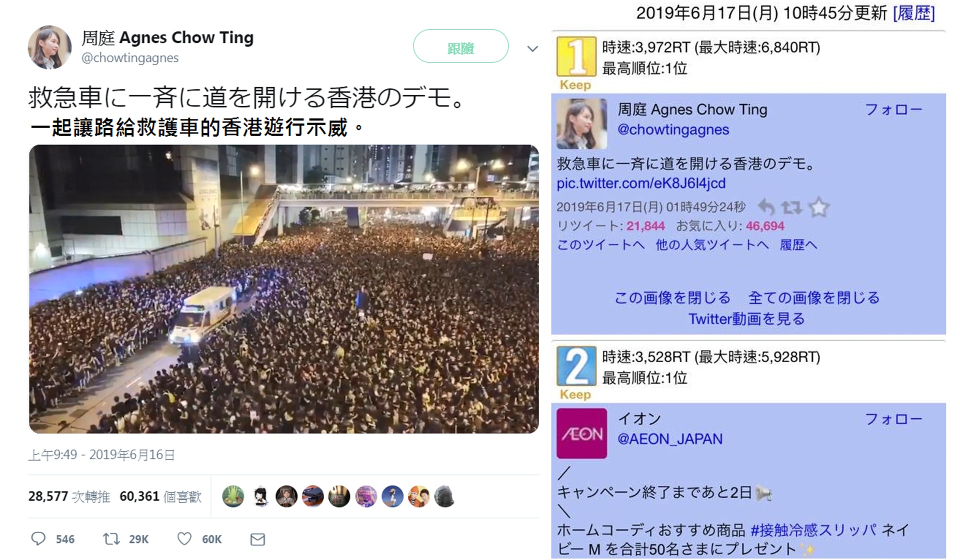Open the pic.twitter.com/eK8J6l4jcd link
This screenshot has width=960, height=560.
point(641,183)
